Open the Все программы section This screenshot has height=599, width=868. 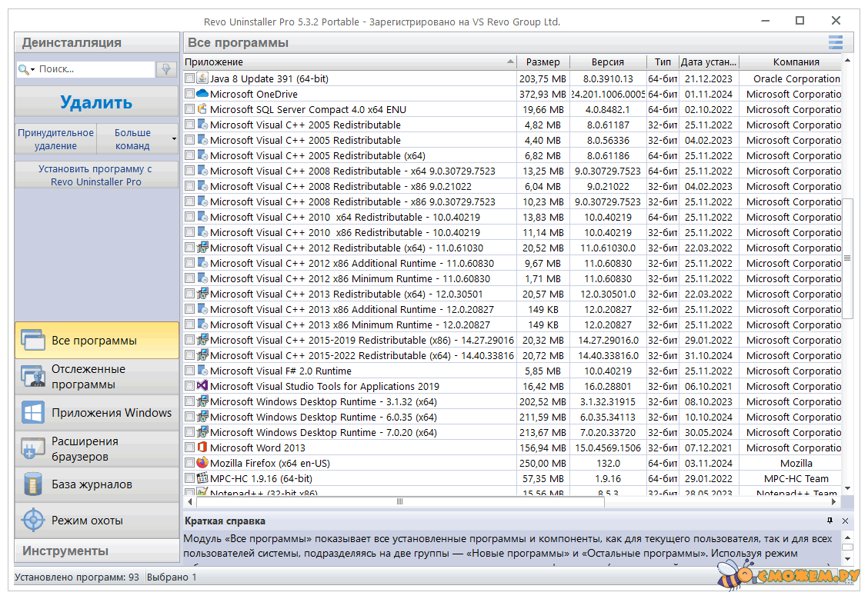pyautogui.click(x=97, y=340)
